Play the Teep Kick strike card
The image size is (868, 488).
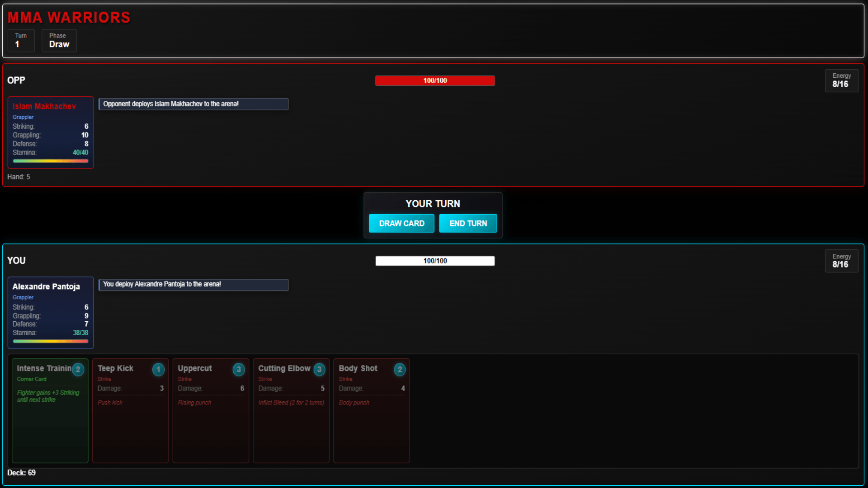pyautogui.click(x=130, y=420)
